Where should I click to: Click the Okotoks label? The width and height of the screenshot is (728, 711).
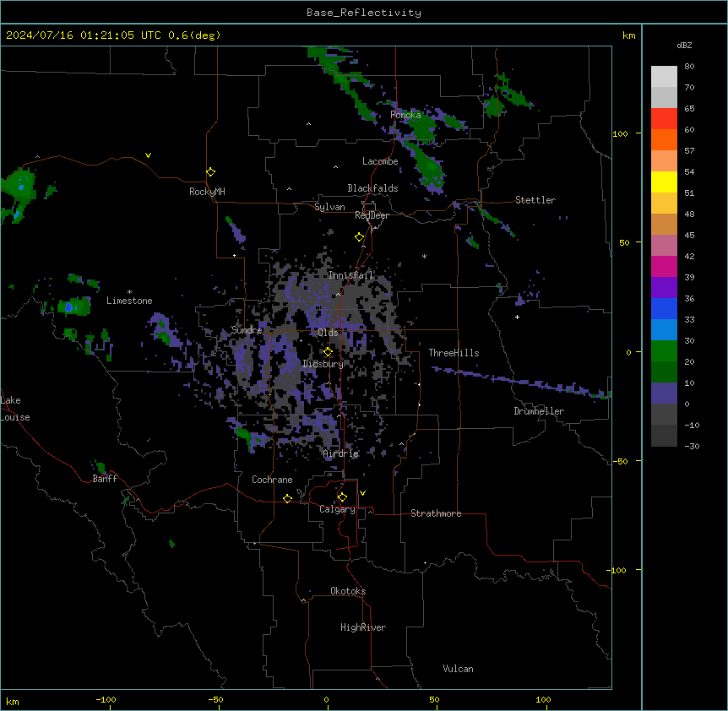point(348,591)
